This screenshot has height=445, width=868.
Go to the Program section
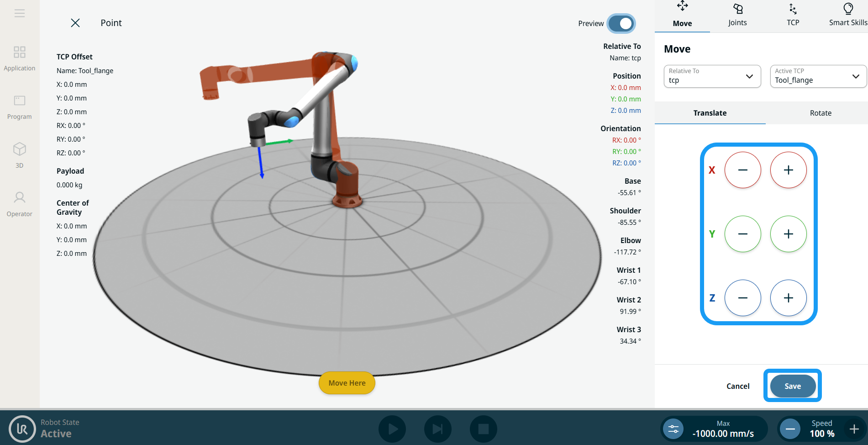coord(20,107)
